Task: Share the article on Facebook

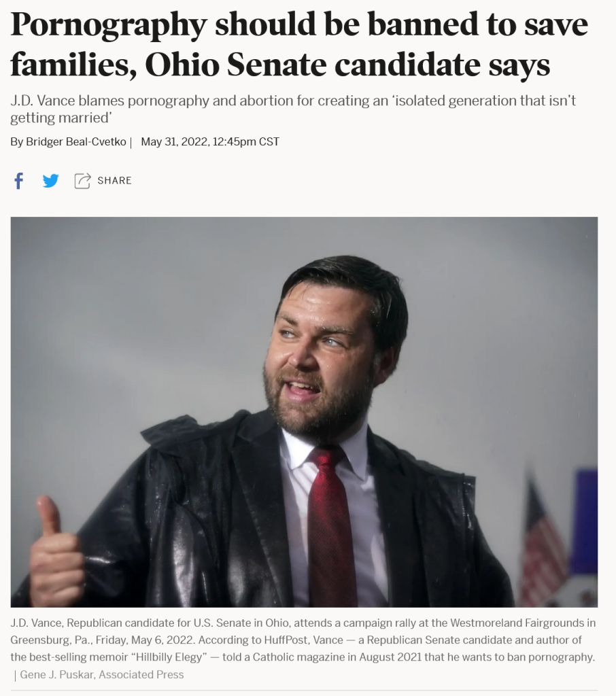Action: point(19,181)
